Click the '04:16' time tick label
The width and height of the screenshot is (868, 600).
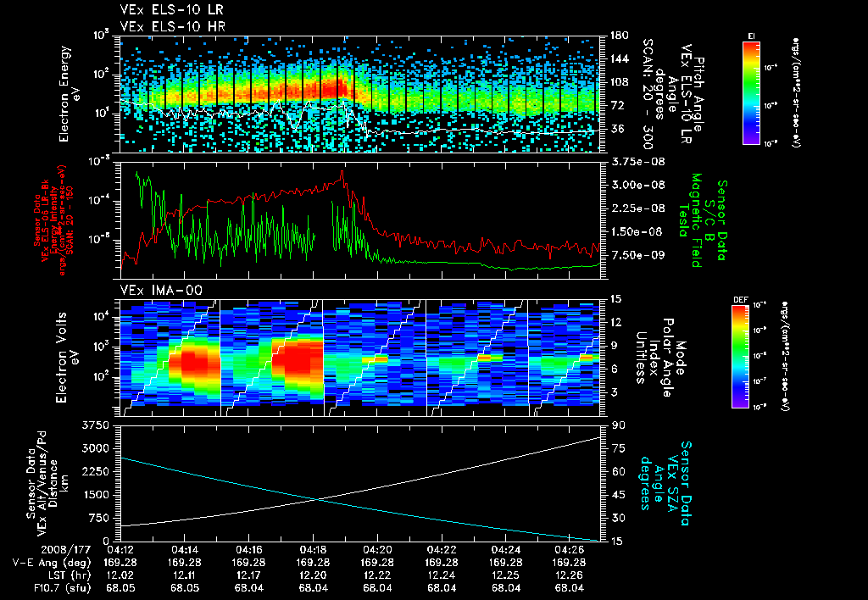pos(249,551)
